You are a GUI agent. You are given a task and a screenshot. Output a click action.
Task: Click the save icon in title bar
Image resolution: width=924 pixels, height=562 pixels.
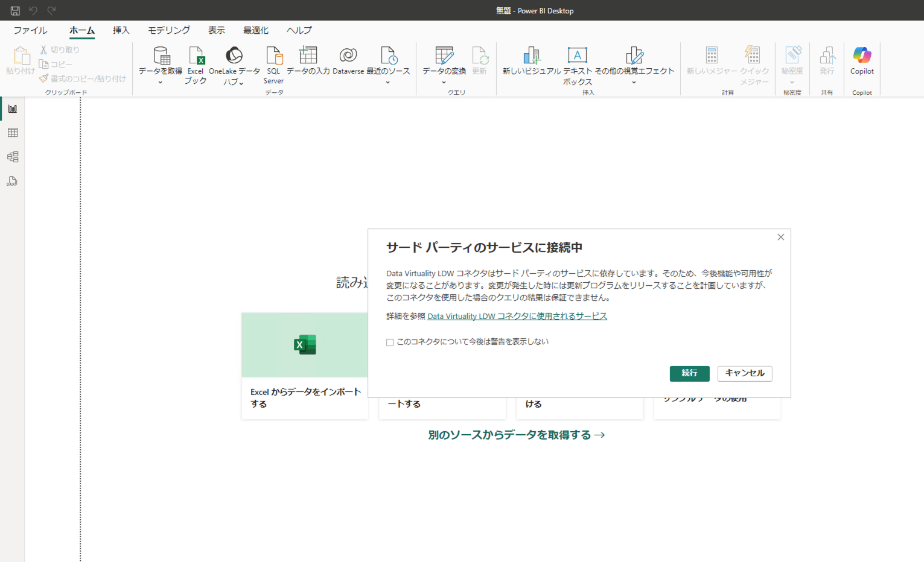point(15,10)
